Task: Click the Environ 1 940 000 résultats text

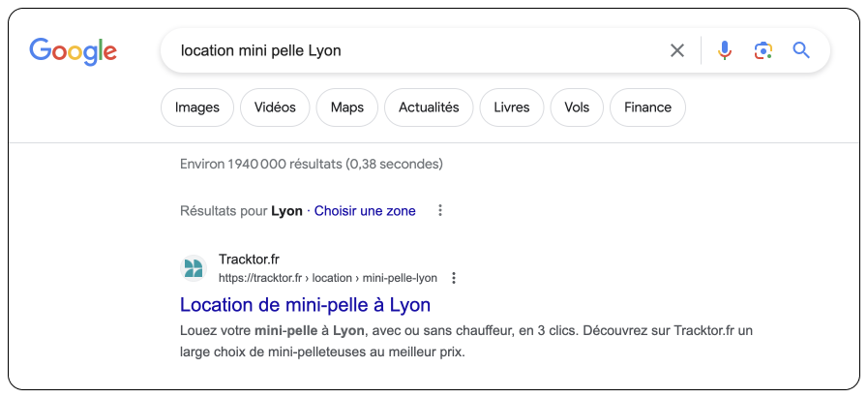Action: coord(312,164)
